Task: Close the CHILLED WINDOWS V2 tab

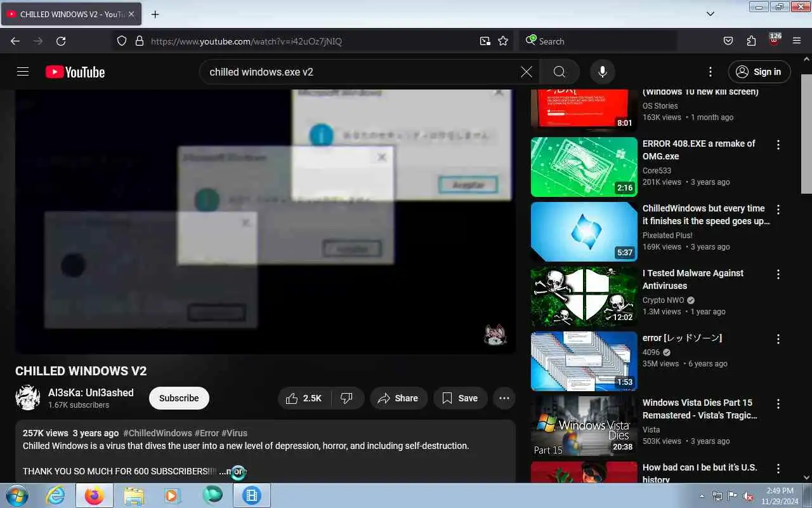Action: pyautogui.click(x=131, y=14)
